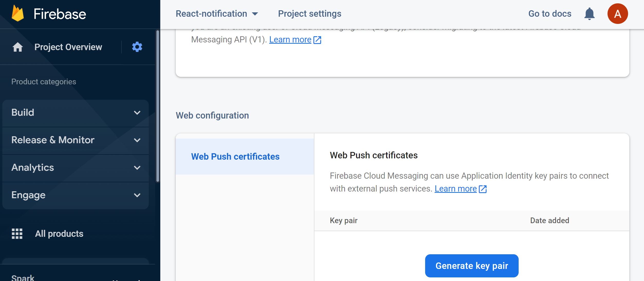Open Project Overview home icon
644x281 pixels.
point(17,47)
